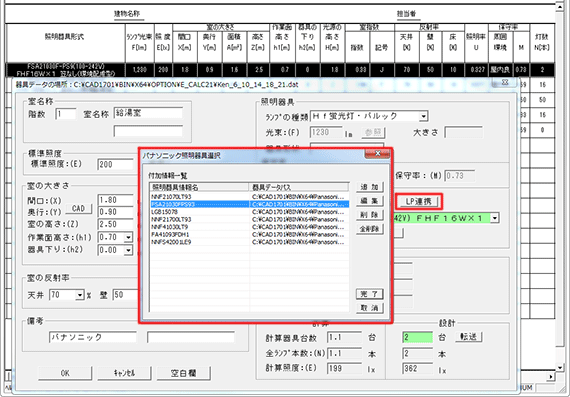Open the ランプの種類 dropdown
The width and height of the screenshot is (570, 397).
423,117
